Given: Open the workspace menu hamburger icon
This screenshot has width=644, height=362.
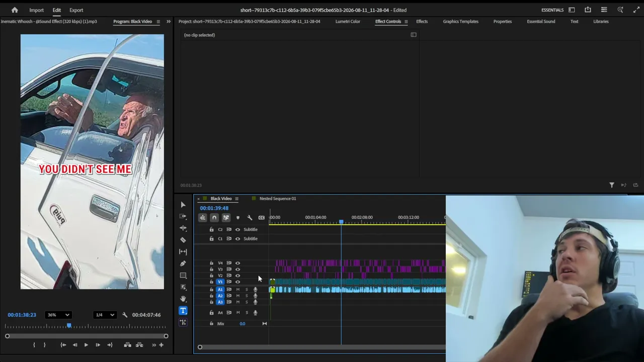Looking at the screenshot, I should click(604, 10).
